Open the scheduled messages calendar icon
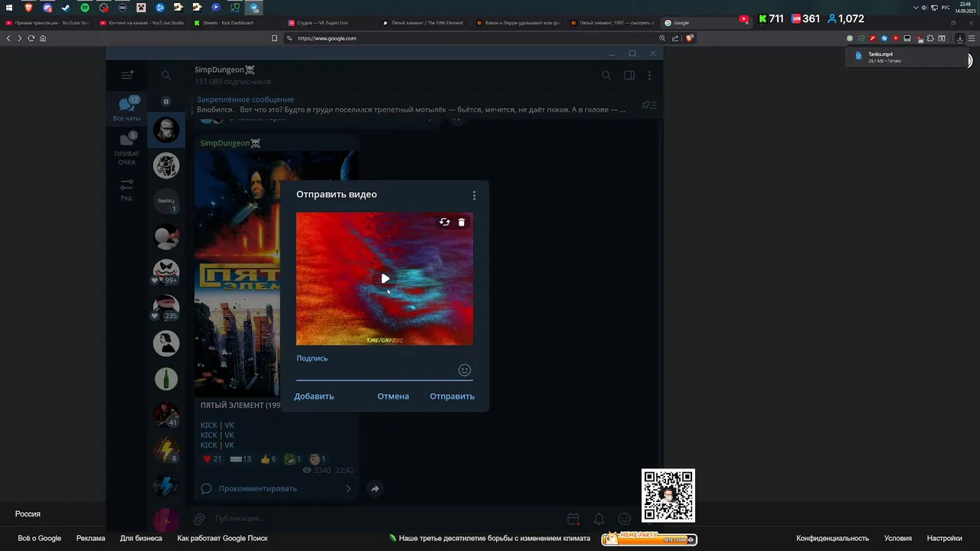 click(x=573, y=519)
